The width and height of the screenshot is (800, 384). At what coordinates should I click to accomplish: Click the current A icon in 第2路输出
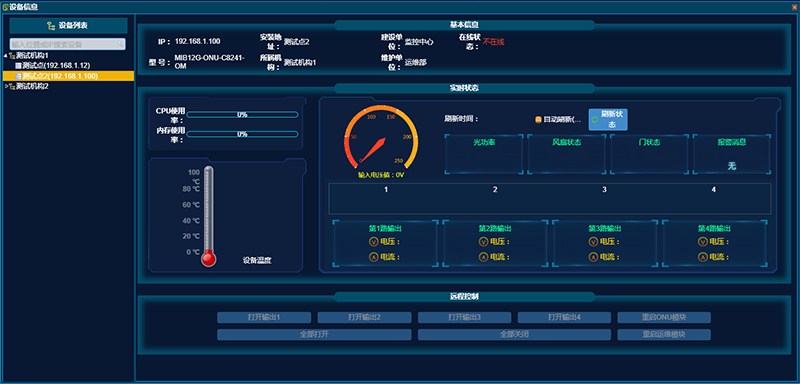pos(483,257)
